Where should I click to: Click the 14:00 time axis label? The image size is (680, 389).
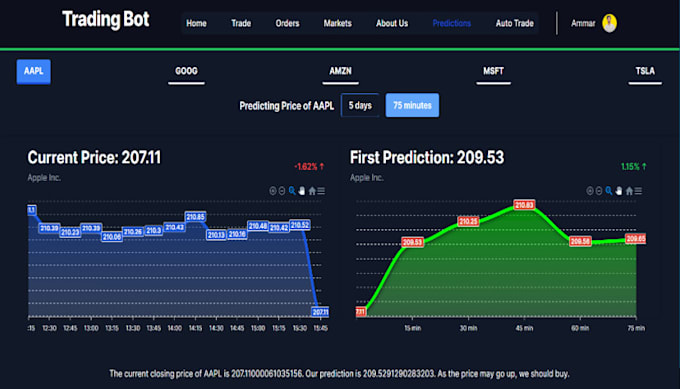click(x=174, y=328)
